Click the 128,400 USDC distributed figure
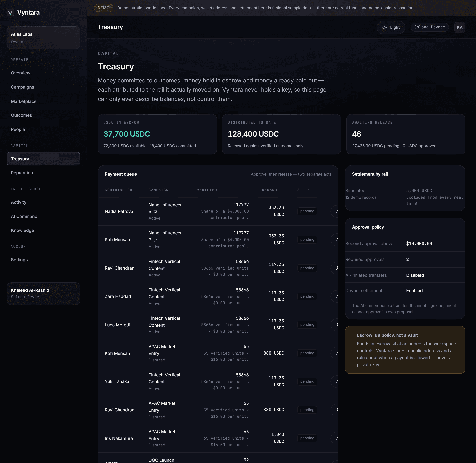The height and width of the screenshot is (463, 476). click(x=253, y=134)
